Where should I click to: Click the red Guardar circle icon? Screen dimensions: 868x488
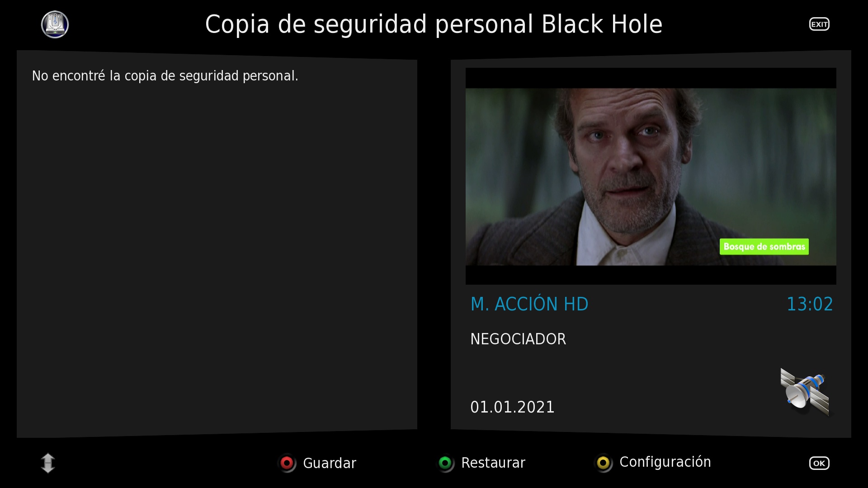tap(287, 463)
